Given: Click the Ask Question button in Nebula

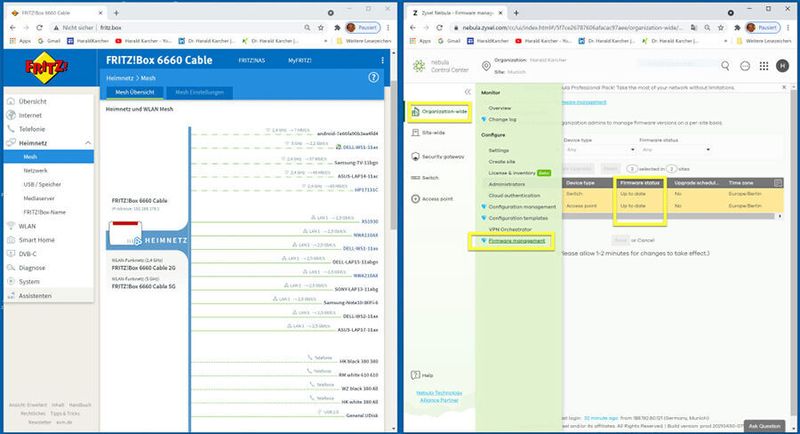Looking at the screenshot, I should [764, 426].
